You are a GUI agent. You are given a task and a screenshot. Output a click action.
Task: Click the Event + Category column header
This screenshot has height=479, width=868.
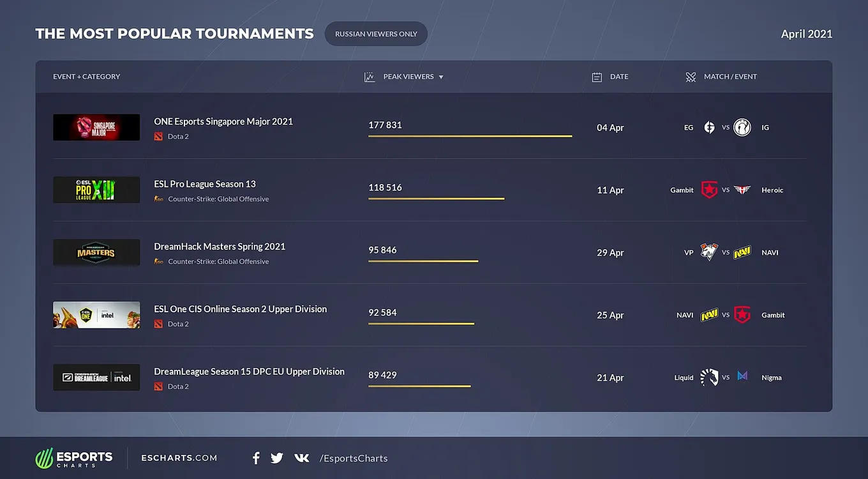click(x=87, y=77)
